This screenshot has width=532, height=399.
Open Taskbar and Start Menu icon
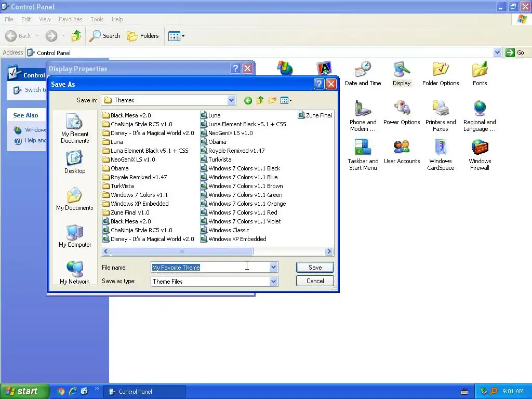(363, 155)
